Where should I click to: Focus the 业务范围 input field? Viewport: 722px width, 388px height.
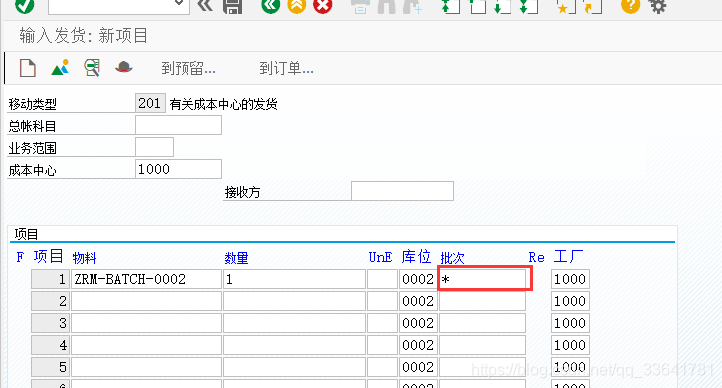click(154, 147)
